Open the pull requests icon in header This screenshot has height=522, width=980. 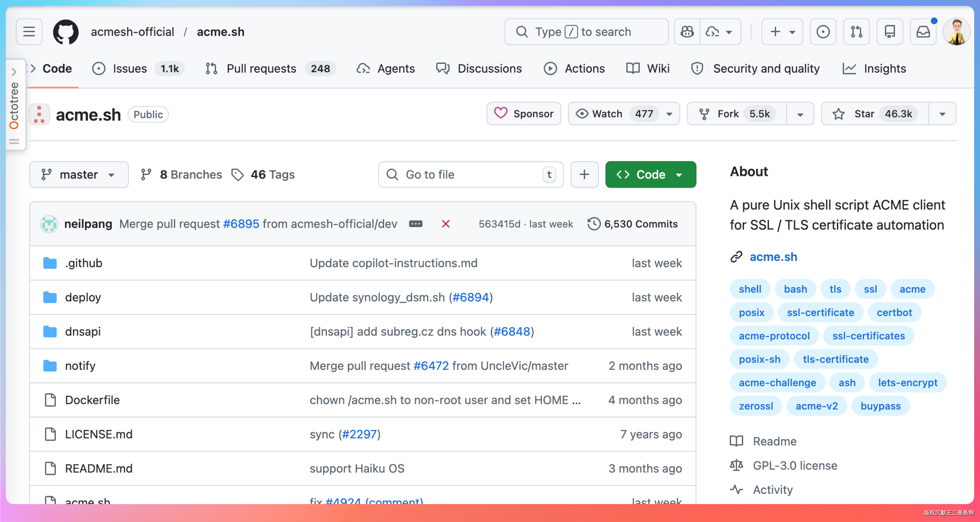point(856,32)
